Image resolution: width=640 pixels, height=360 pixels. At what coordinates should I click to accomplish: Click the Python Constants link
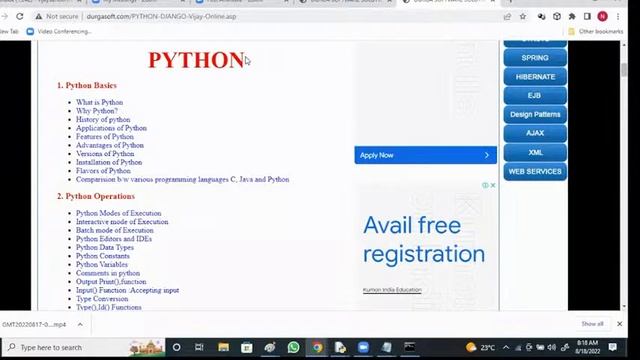click(102, 256)
